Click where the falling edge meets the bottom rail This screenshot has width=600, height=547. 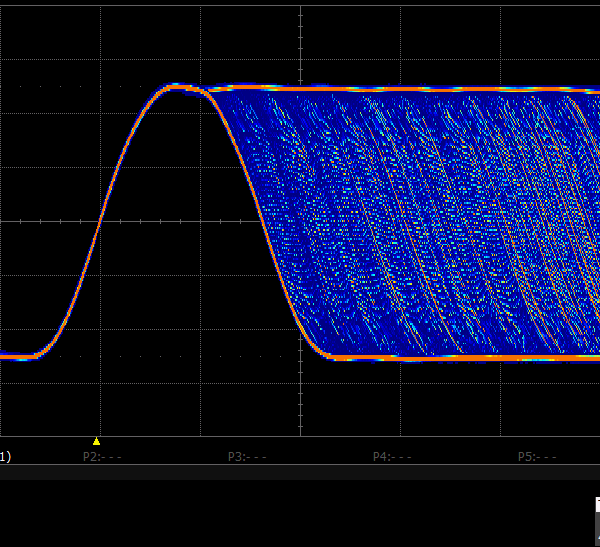[328, 355]
